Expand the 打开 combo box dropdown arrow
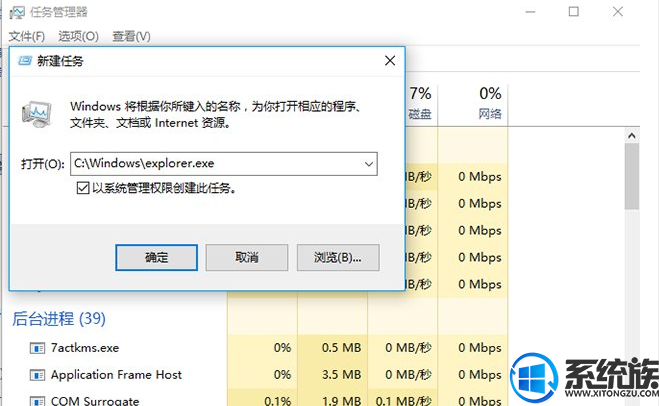The width and height of the screenshot is (659, 406). point(369,164)
